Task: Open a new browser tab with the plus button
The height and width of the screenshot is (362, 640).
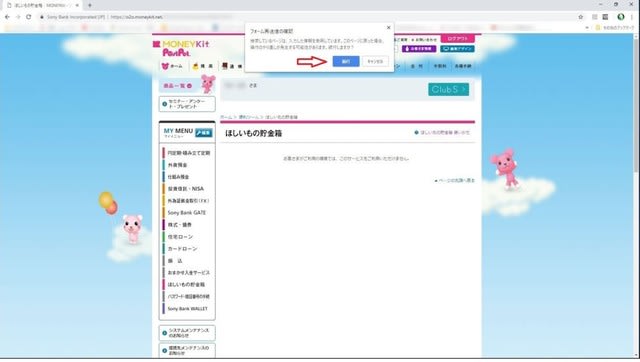Action: (89, 5)
